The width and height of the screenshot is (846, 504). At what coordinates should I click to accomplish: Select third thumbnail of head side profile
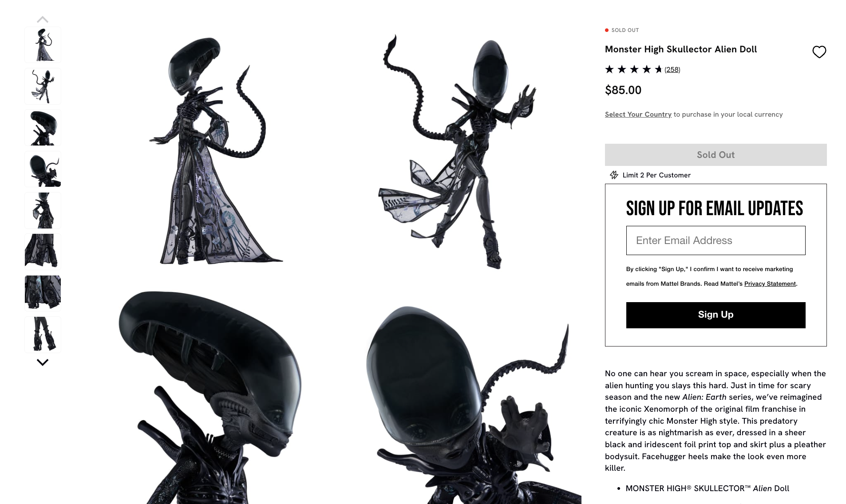pos(43,128)
